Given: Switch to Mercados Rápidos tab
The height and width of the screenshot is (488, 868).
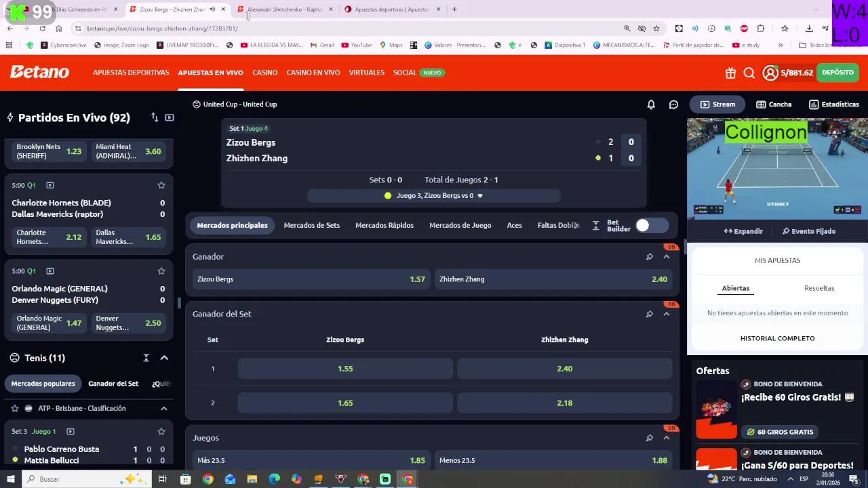Looking at the screenshot, I should [384, 226].
